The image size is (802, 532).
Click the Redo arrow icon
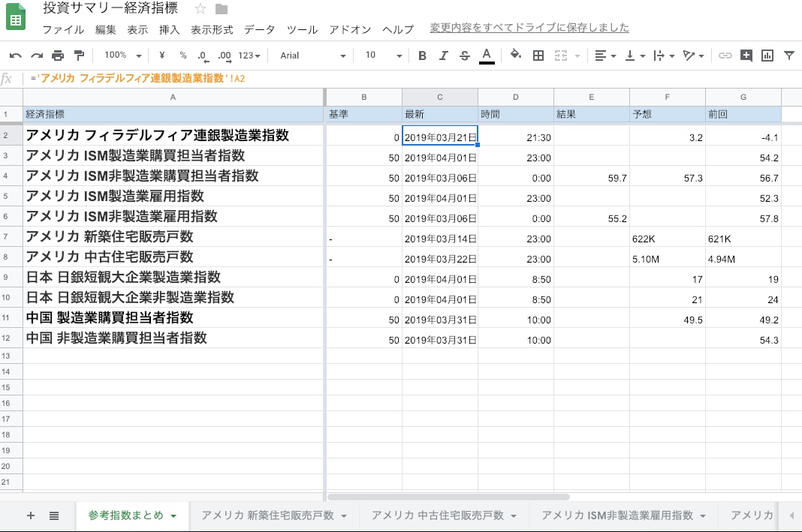[x=37, y=56]
